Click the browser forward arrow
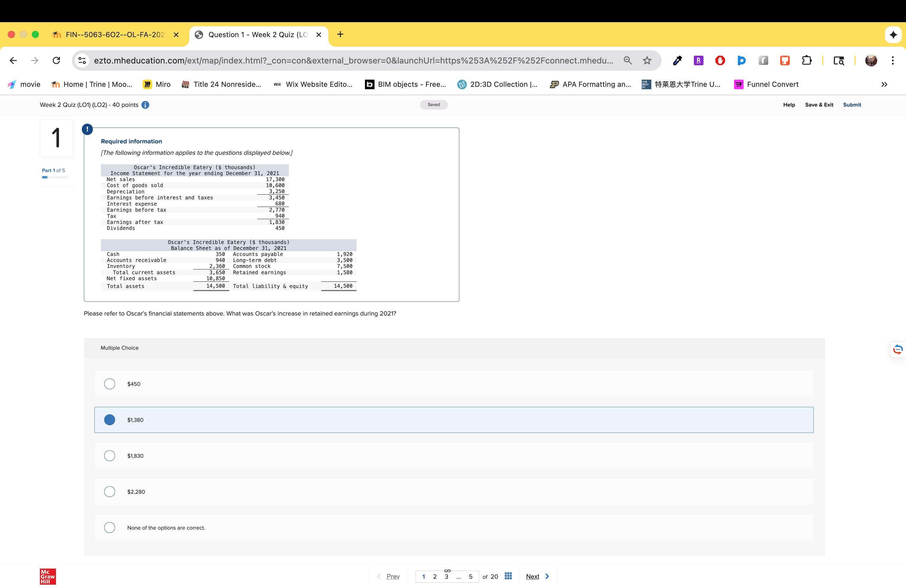Image resolution: width=906 pixels, height=588 pixels. [35, 60]
